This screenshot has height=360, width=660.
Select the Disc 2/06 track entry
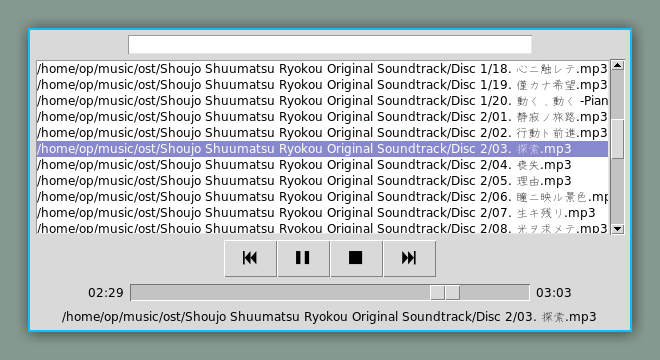tap(322, 197)
